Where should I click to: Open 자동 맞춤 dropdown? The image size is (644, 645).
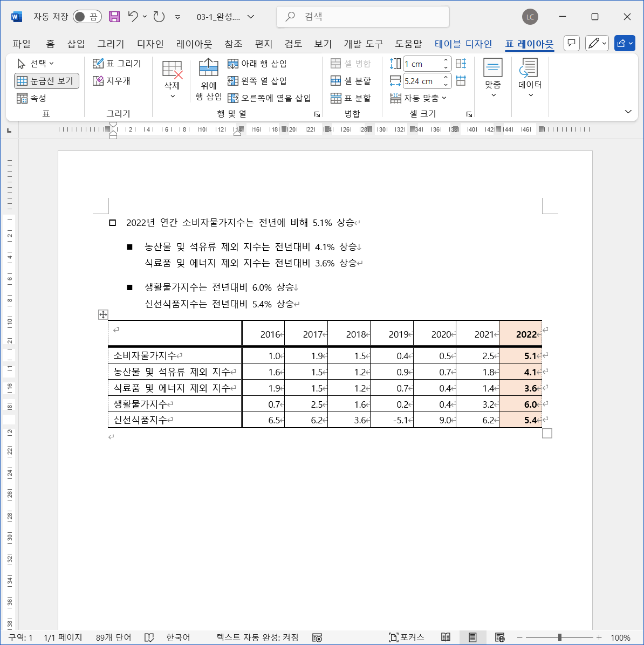(x=418, y=98)
